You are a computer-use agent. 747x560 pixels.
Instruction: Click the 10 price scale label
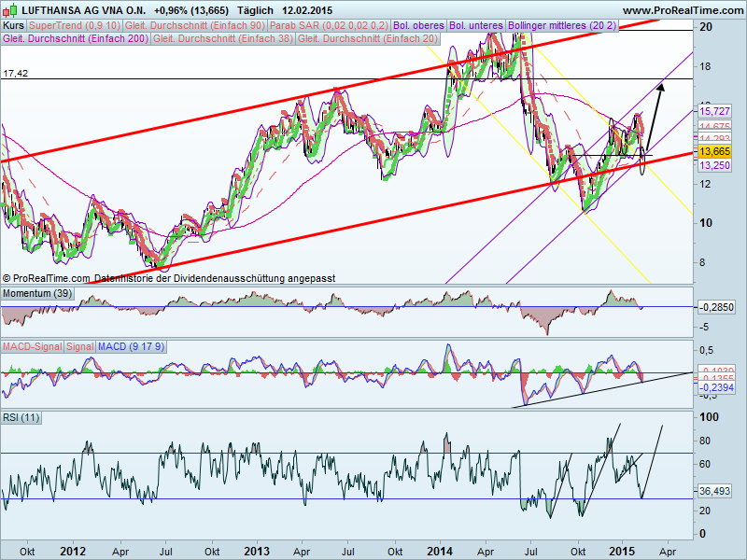click(x=706, y=223)
